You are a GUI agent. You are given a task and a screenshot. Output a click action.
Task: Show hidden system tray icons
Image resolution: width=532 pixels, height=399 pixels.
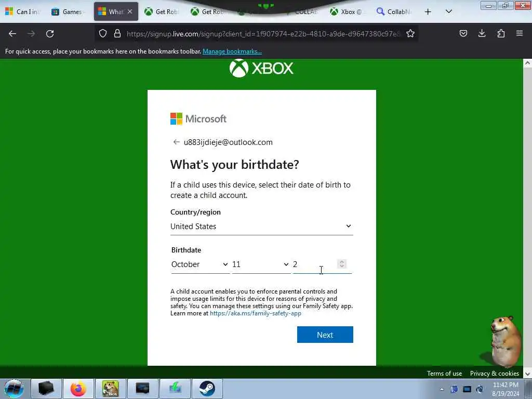(442, 389)
